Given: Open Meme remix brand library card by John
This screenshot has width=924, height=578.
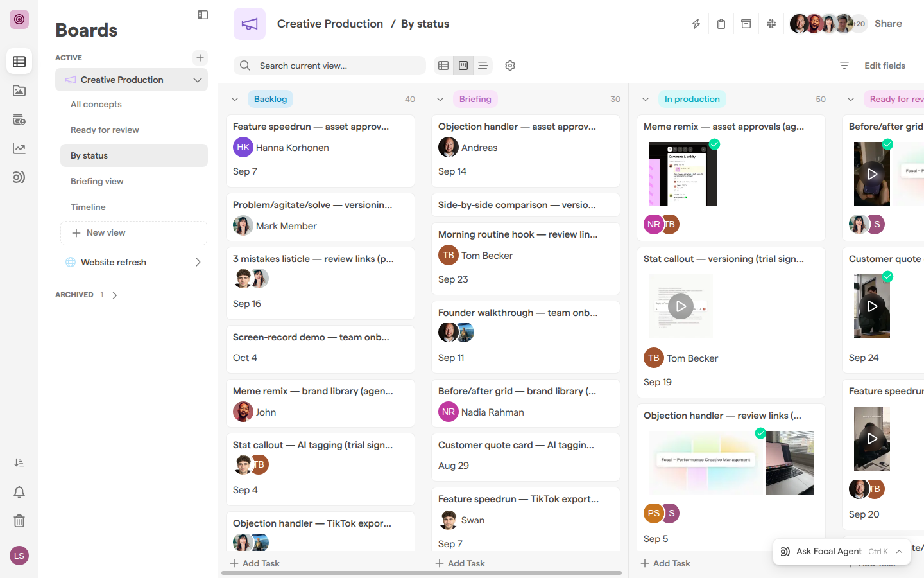Looking at the screenshot, I should point(320,403).
